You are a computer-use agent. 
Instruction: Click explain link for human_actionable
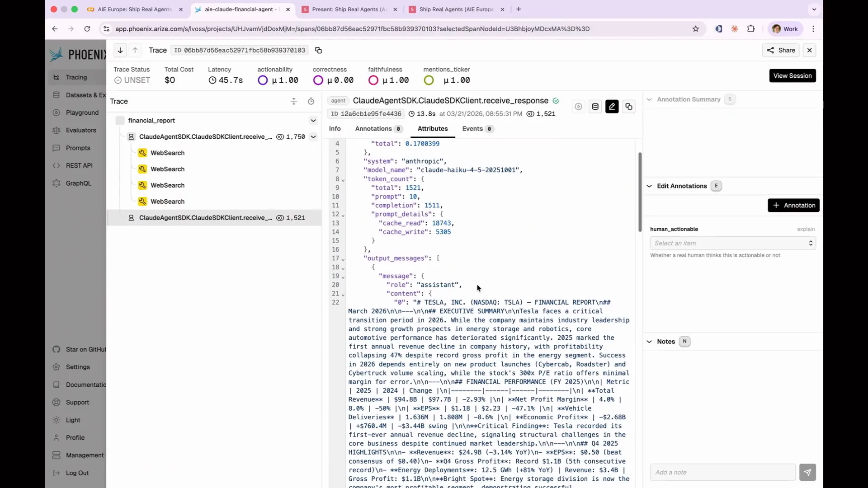click(806, 229)
